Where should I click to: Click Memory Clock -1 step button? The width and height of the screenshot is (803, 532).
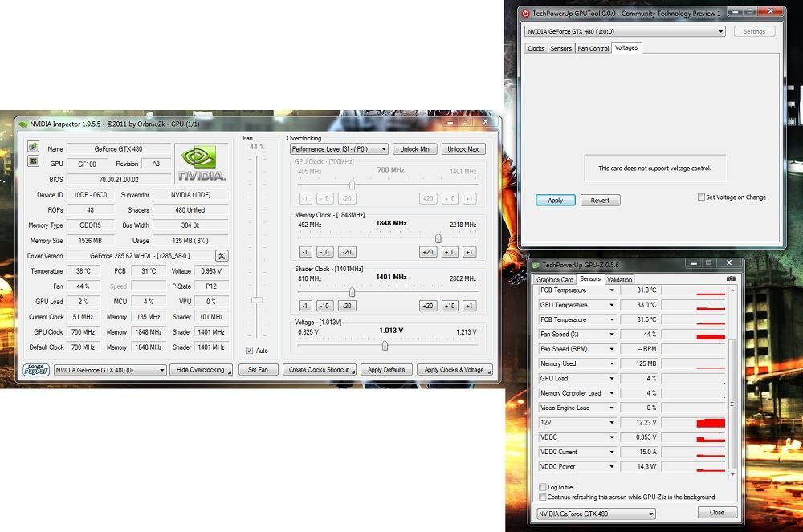(x=304, y=252)
